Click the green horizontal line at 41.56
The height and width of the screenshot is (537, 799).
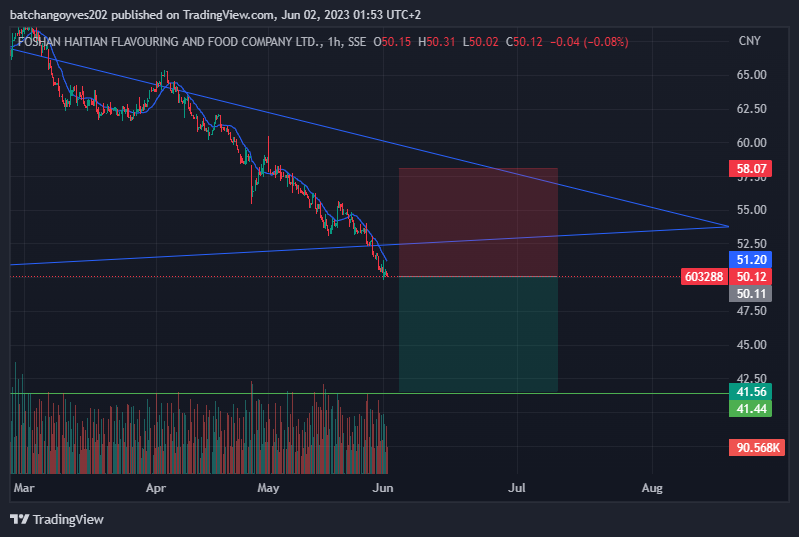pyautogui.click(x=369, y=393)
